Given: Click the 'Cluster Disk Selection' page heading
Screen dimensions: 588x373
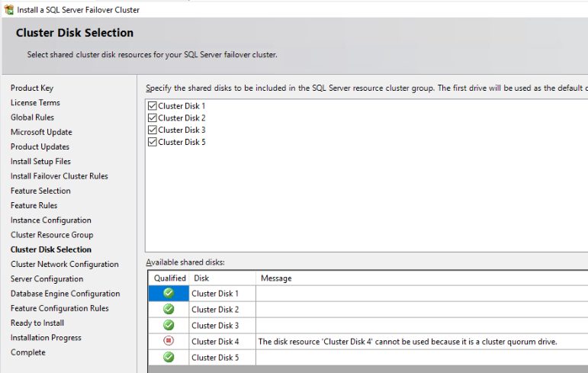Looking at the screenshot, I should click(x=75, y=33).
